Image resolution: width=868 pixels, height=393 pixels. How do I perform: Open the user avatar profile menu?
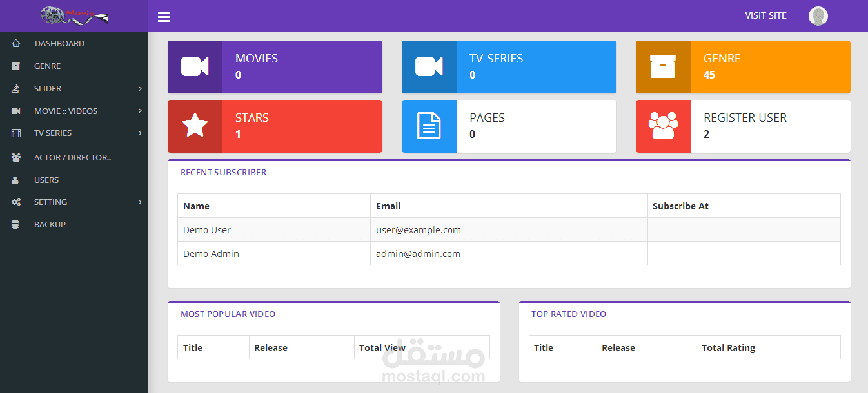[818, 16]
